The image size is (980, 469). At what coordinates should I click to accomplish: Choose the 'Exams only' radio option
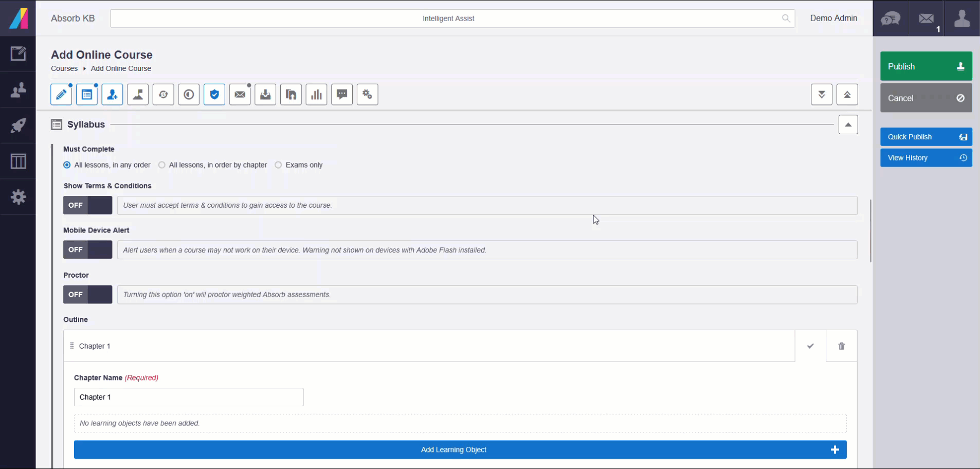click(278, 165)
